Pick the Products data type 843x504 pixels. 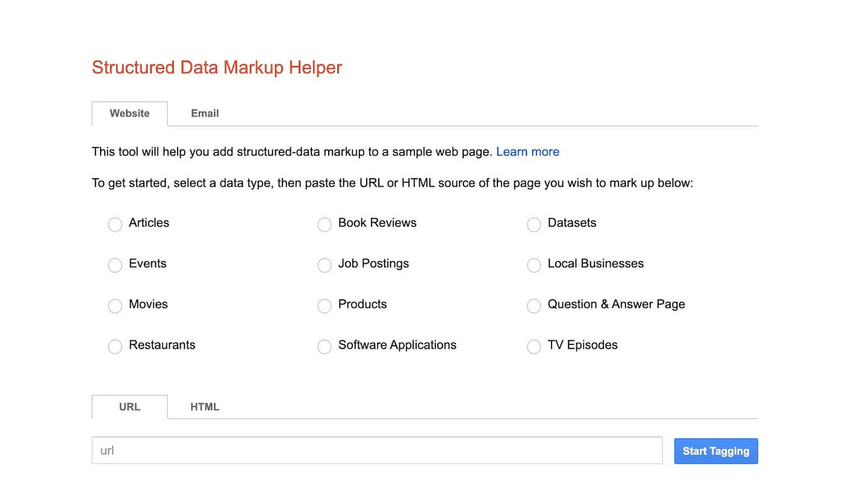(x=325, y=306)
